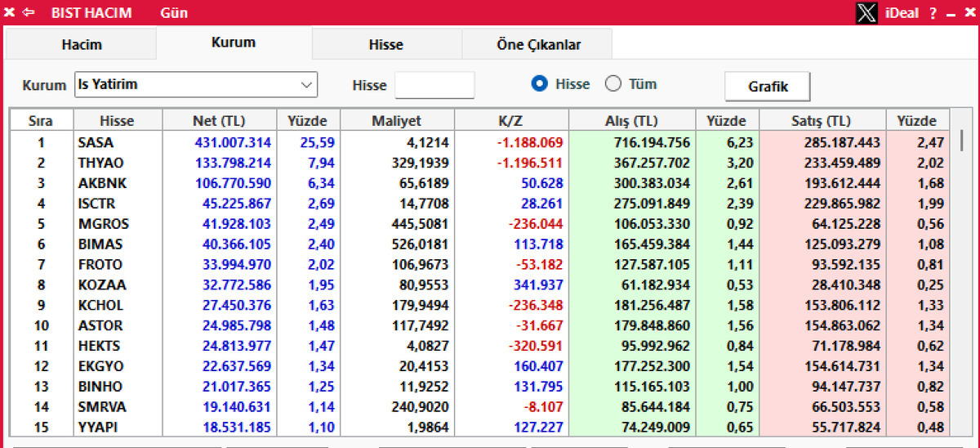Sort by the Maliyet column header

pyautogui.click(x=397, y=121)
